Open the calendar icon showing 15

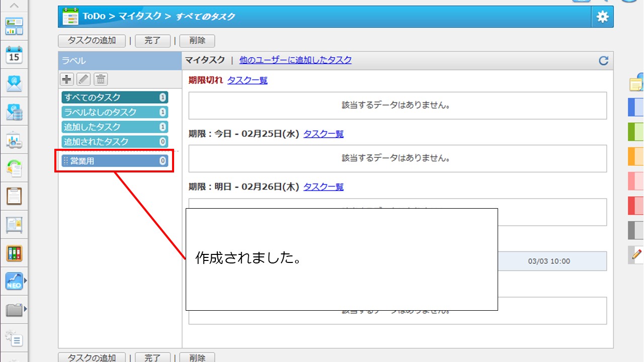pos(14,54)
